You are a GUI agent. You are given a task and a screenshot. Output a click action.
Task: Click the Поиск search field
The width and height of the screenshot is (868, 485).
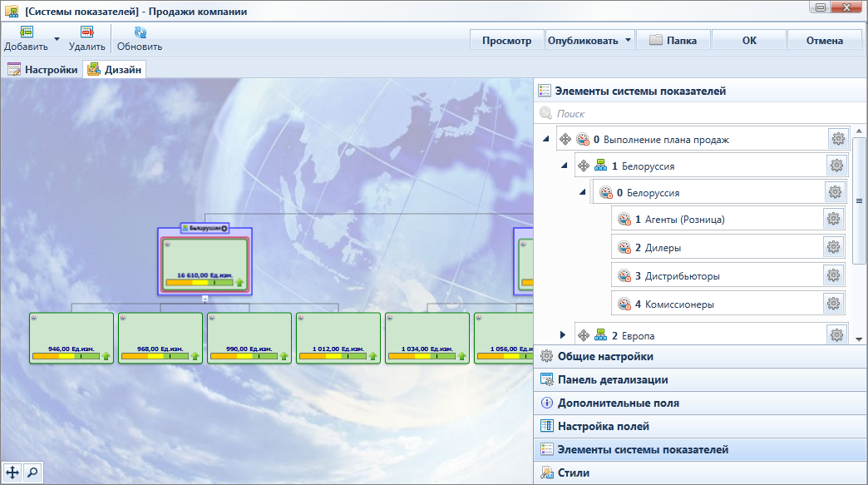point(700,113)
